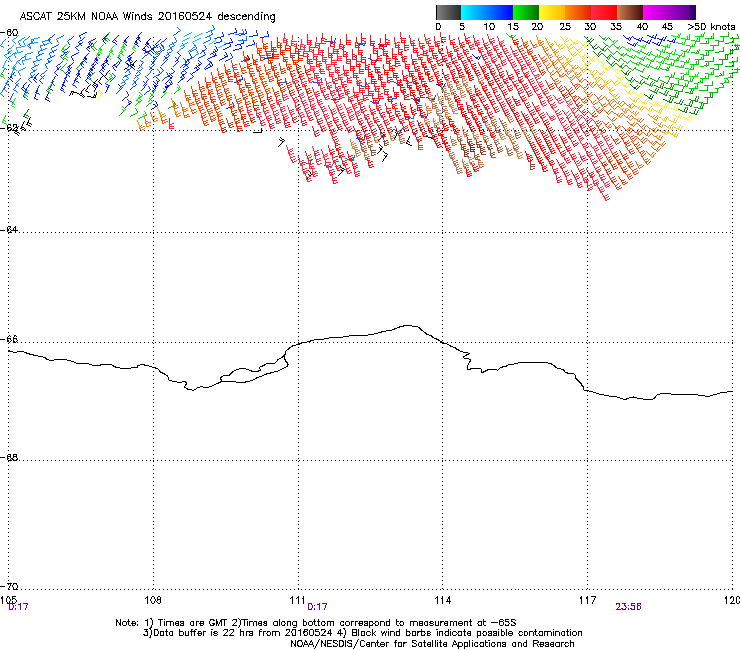Click the '108' longitude axis label
The width and height of the screenshot is (740, 650).
(153, 599)
